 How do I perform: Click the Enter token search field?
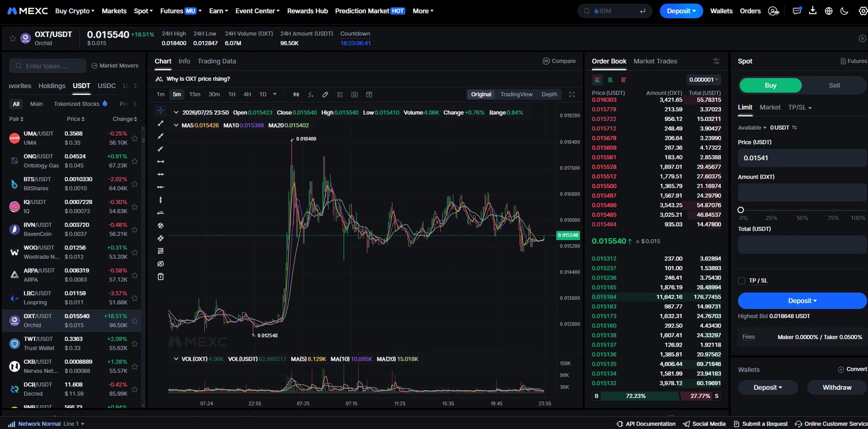tap(48, 66)
